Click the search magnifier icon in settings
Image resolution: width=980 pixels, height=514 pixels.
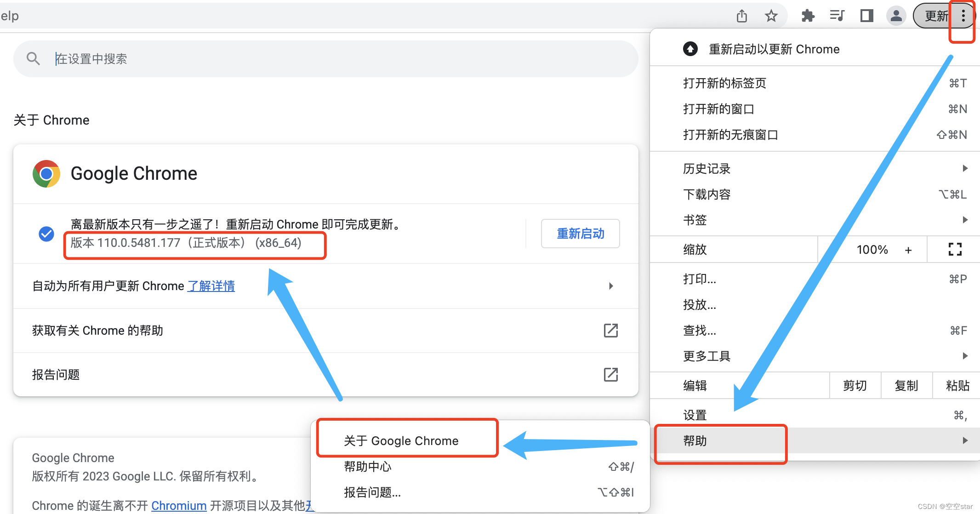pyautogui.click(x=33, y=58)
